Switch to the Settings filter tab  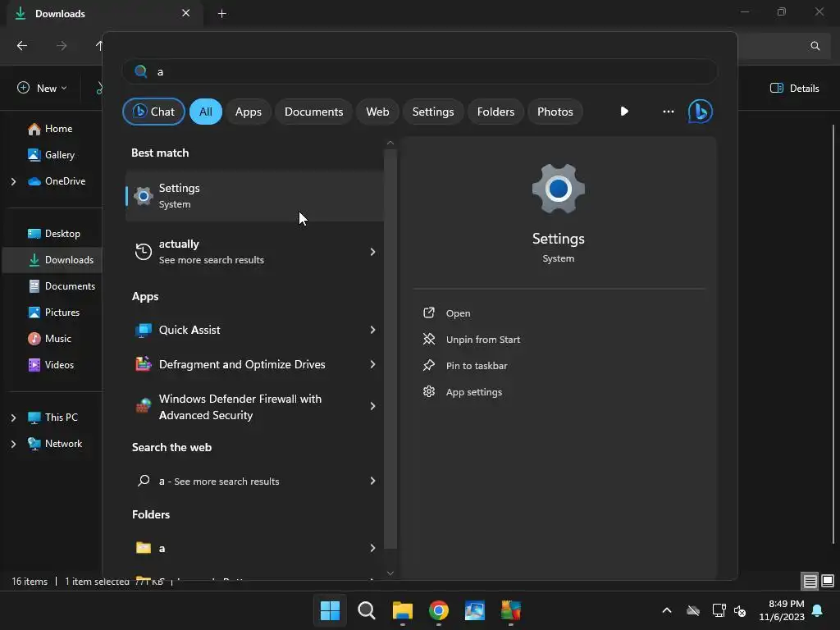[x=433, y=112]
